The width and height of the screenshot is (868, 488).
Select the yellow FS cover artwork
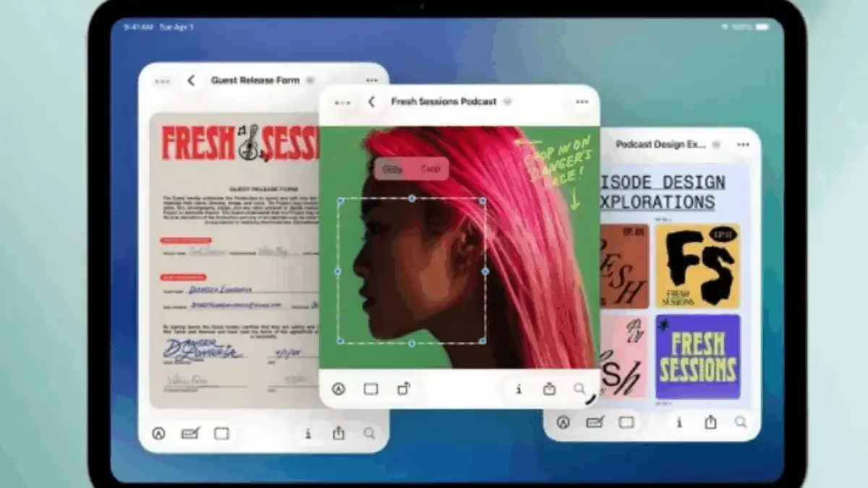point(698,265)
